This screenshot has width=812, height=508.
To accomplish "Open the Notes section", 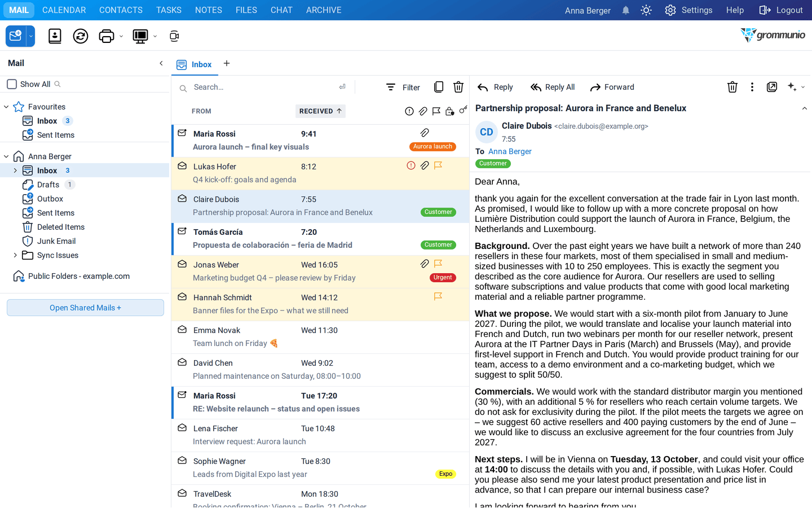I will (x=209, y=10).
